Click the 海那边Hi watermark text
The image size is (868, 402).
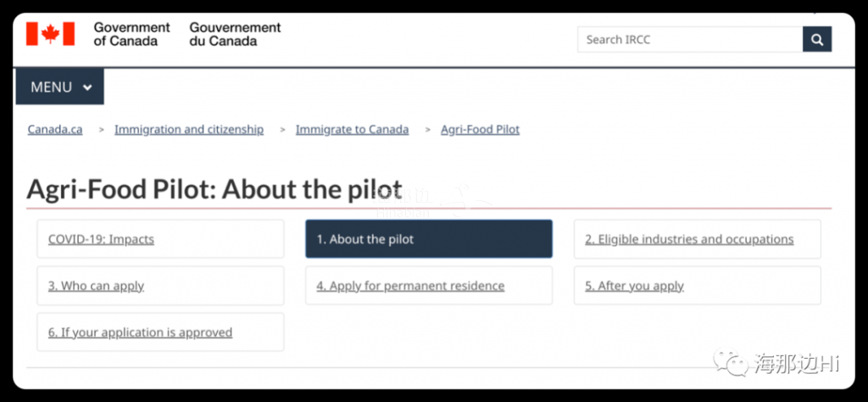797,363
